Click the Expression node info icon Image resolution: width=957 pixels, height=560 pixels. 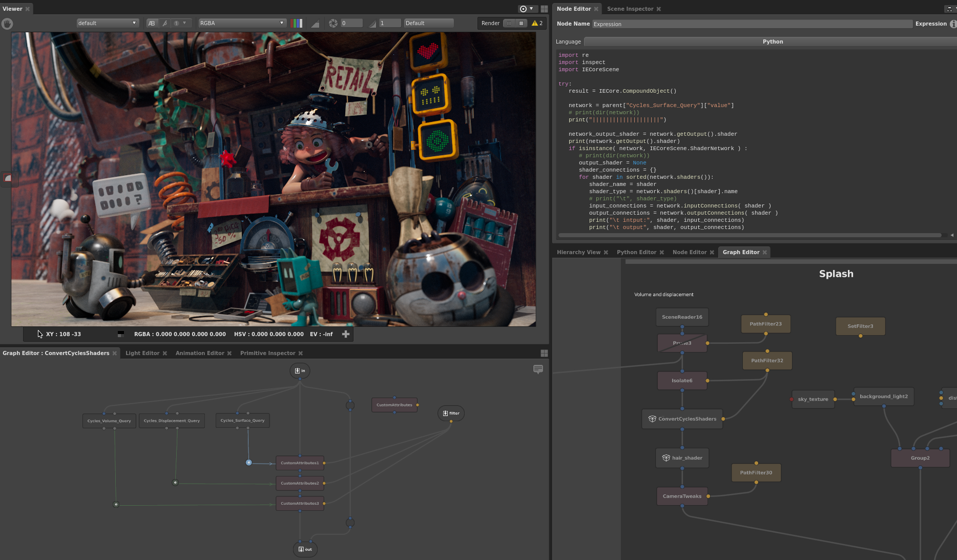click(953, 24)
